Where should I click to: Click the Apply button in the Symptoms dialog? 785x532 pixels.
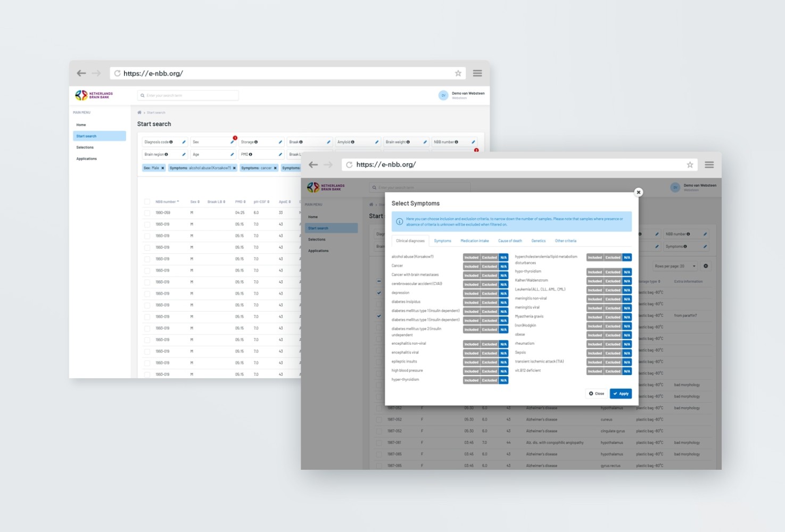pyautogui.click(x=621, y=394)
